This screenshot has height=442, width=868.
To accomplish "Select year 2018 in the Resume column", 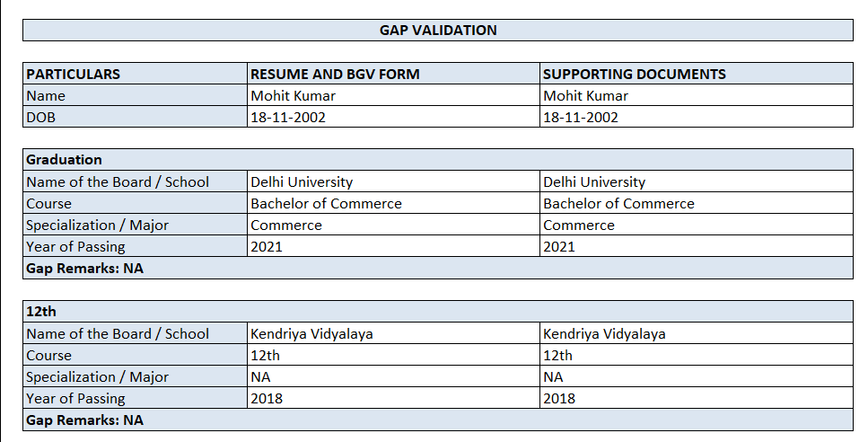I will (x=267, y=399).
